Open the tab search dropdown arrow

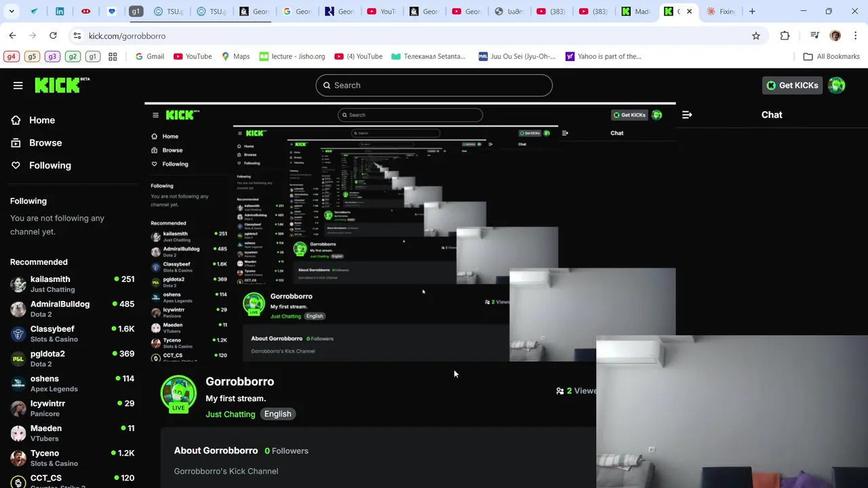coord(11,12)
